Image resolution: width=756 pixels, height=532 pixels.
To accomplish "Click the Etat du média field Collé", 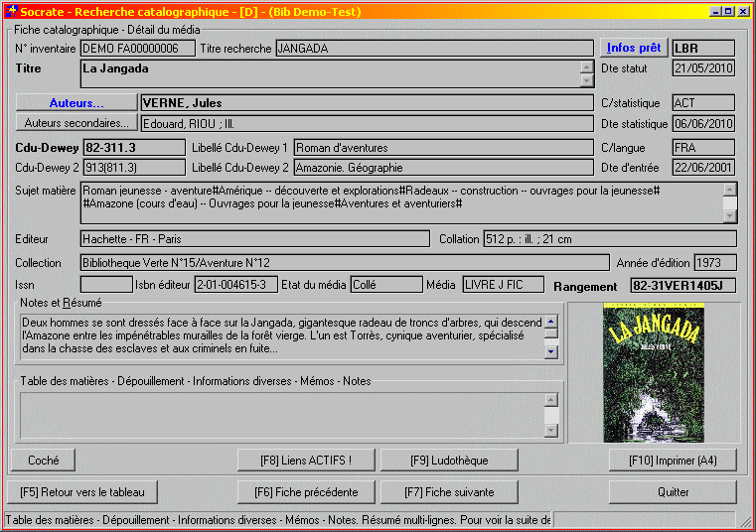I will (386, 284).
